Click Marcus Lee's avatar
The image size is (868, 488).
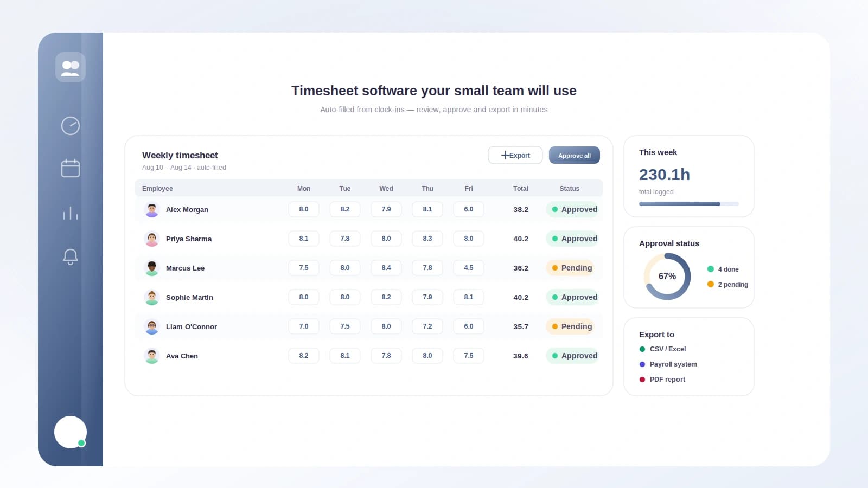[x=152, y=268]
